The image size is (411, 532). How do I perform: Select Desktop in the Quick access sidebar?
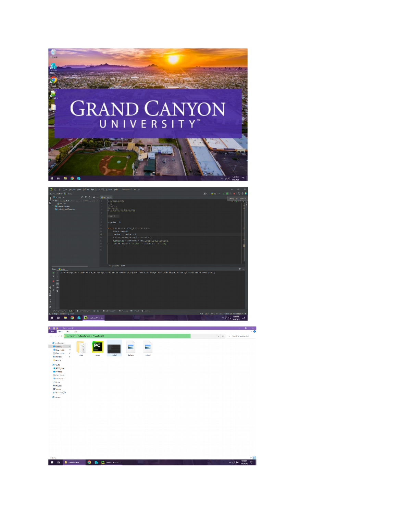[x=59, y=346]
